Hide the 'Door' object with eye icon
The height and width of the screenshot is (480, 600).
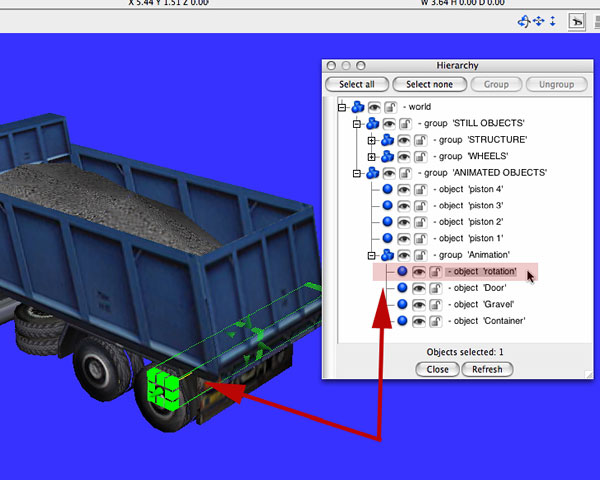[419, 288]
